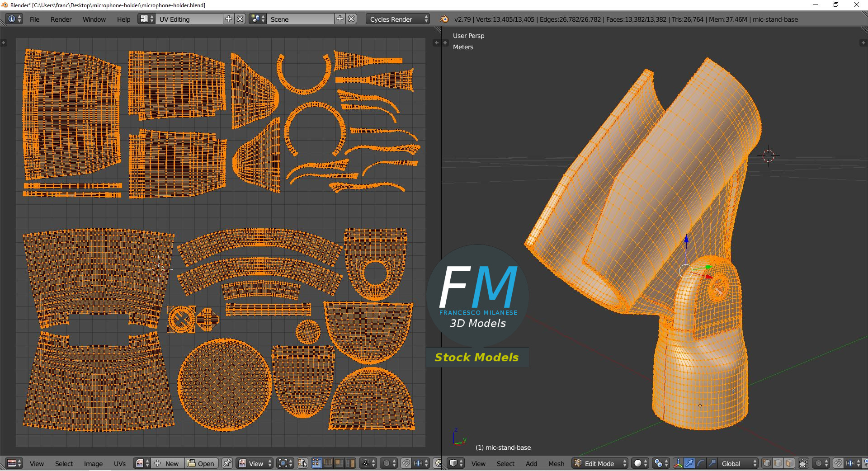Expand the 3D View tool shelf
This screenshot has width=868, height=471.
pyautogui.click(x=445, y=42)
